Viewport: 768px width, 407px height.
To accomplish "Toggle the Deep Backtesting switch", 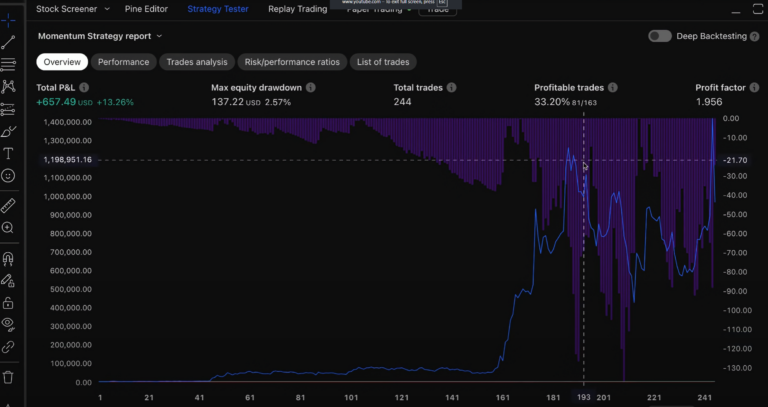I will click(659, 36).
